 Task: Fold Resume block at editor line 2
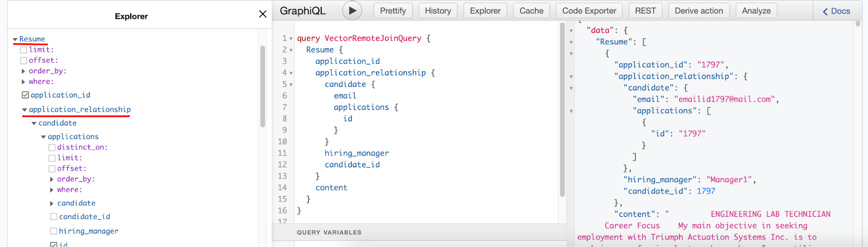tap(291, 50)
